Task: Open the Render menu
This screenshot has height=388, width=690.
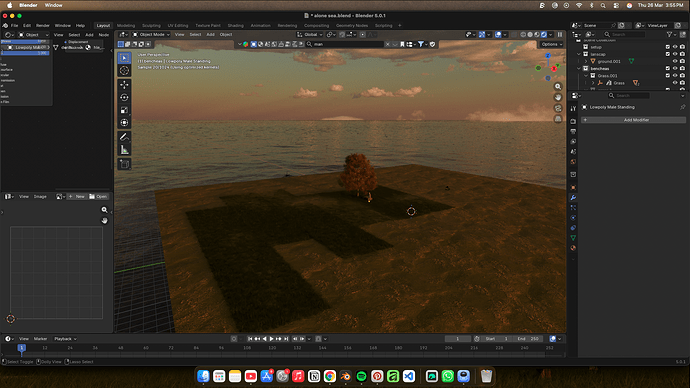Action: pyautogui.click(x=43, y=26)
